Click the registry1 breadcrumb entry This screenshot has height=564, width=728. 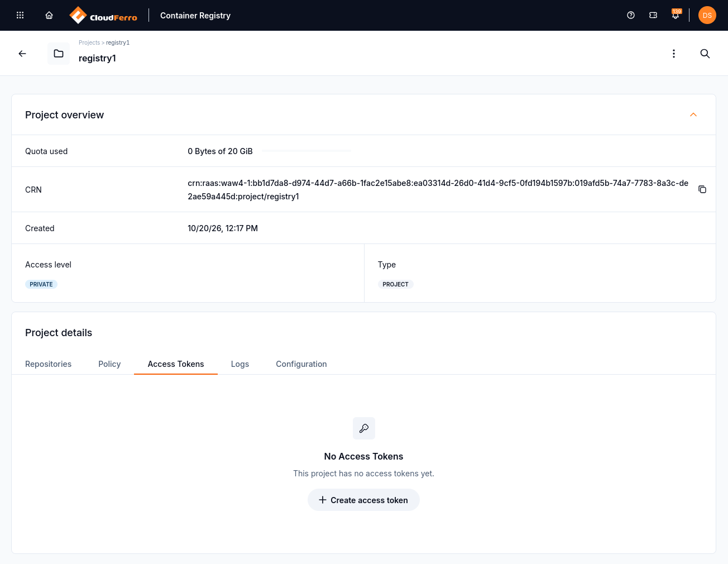point(118,42)
